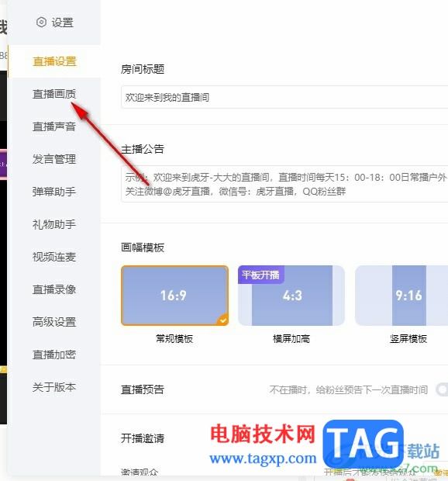
Task: Click the 房间标题 text input field
Action: pos(284,97)
